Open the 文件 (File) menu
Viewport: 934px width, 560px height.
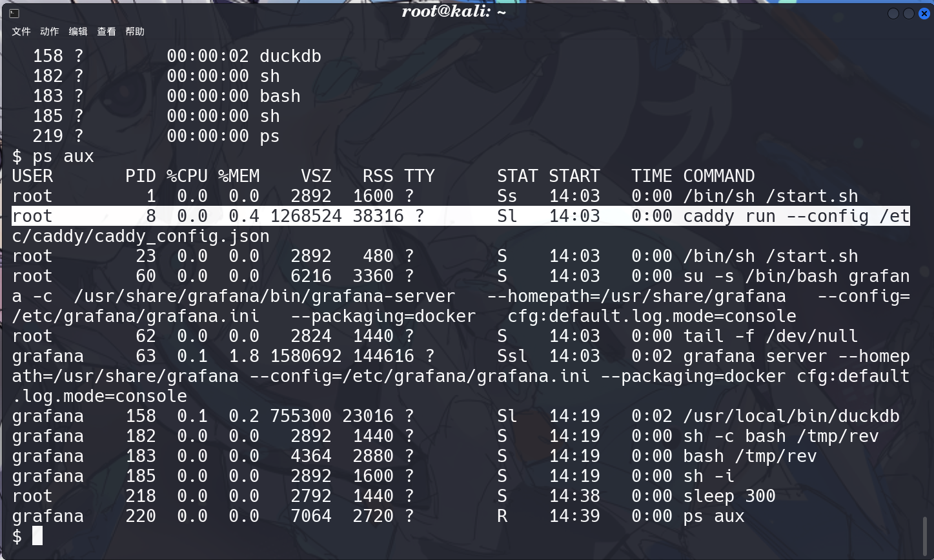click(x=21, y=32)
